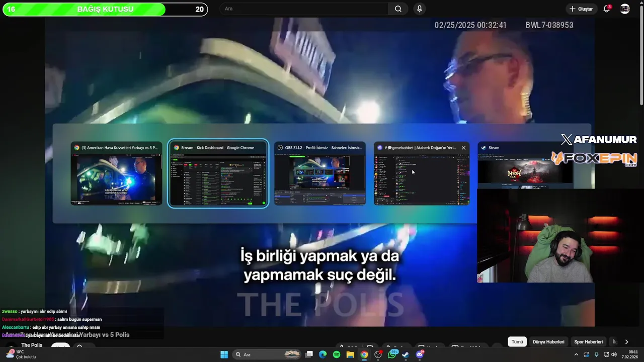Open Discord from the taskbar
644x362 pixels.
[420, 354]
